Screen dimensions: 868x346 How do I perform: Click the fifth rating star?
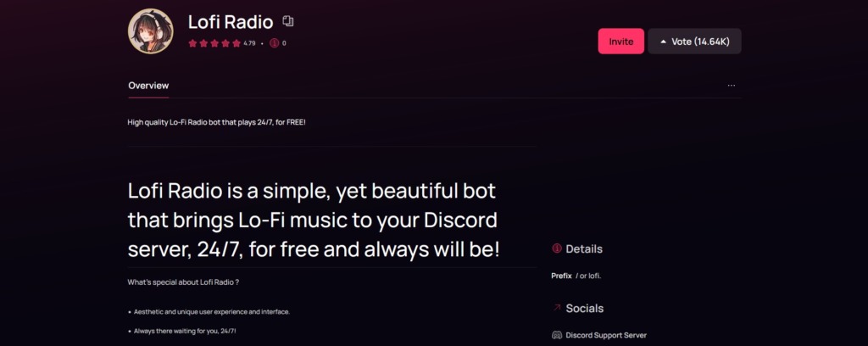point(236,43)
